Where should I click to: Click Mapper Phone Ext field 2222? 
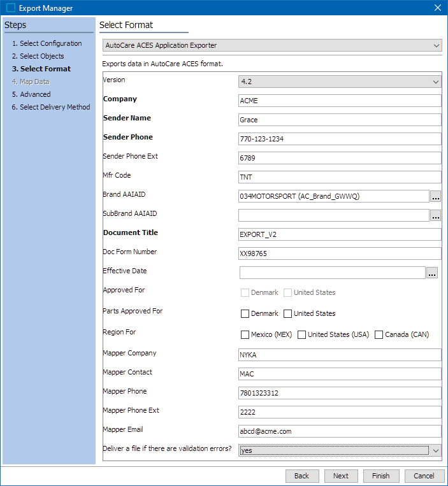(340, 412)
